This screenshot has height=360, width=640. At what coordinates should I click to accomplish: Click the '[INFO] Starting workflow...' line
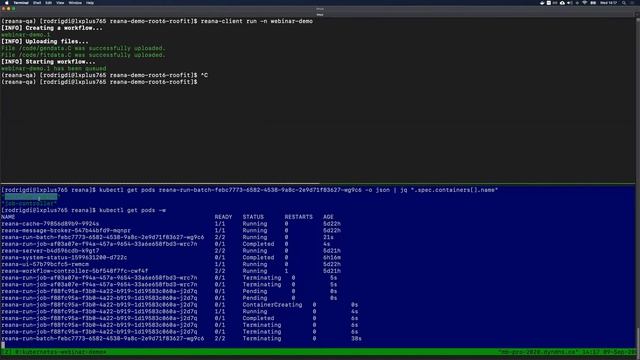click(x=48, y=62)
